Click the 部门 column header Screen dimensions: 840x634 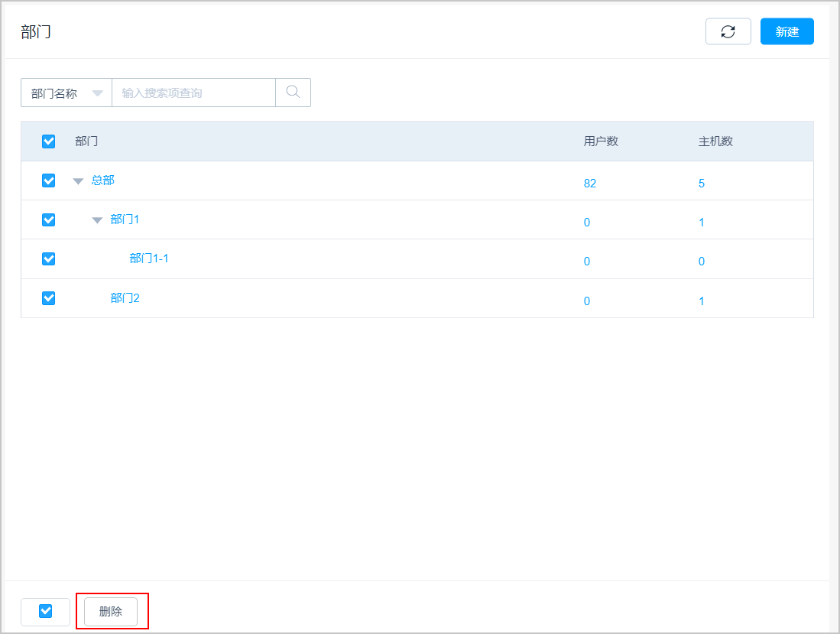[x=86, y=141]
